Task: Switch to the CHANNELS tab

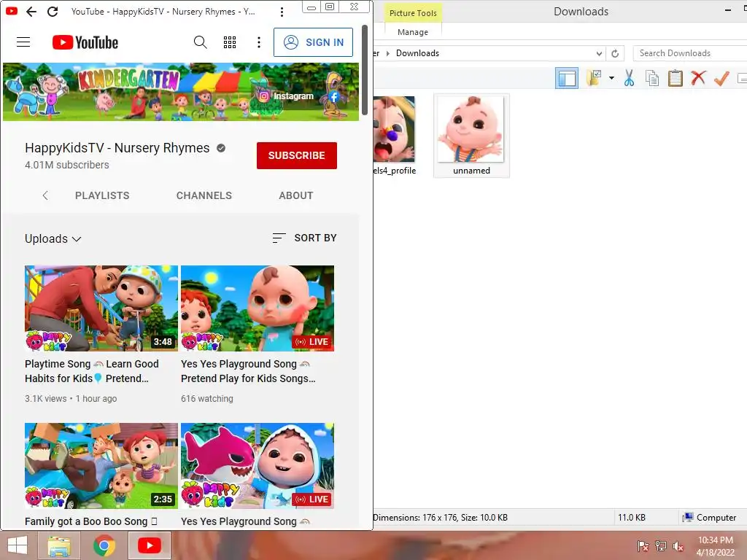Action: [x=204, y=195]
